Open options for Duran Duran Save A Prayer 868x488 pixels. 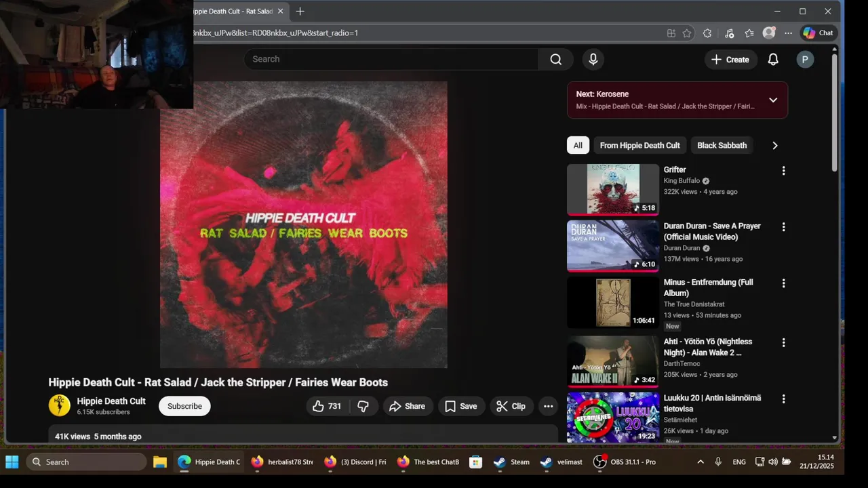(783, 227)
